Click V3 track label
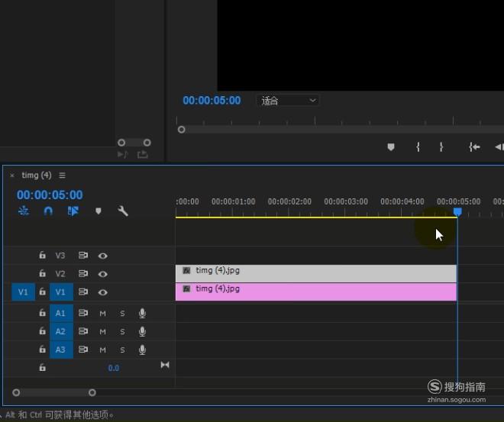504x422 pixels. coord(60,256)
